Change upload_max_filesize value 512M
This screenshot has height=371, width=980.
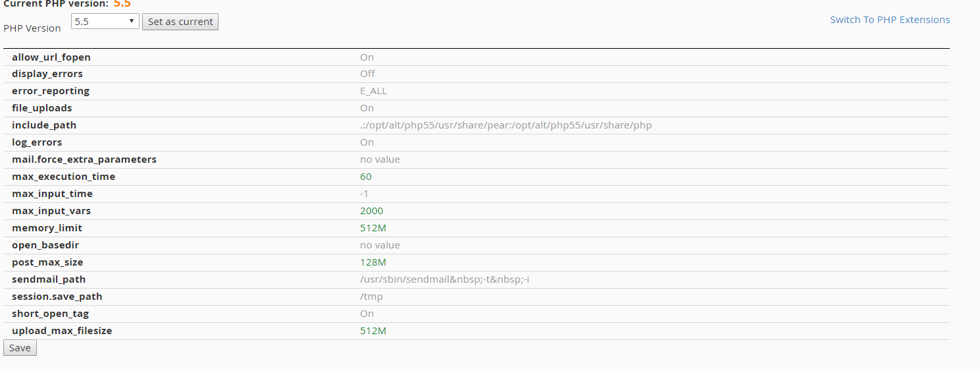[x=373, y=331]
